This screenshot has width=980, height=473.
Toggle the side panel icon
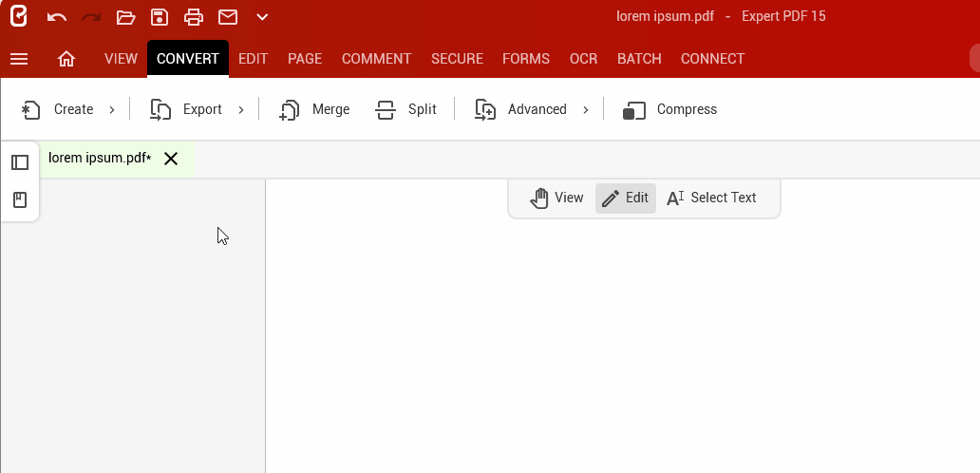pos(20,162)
